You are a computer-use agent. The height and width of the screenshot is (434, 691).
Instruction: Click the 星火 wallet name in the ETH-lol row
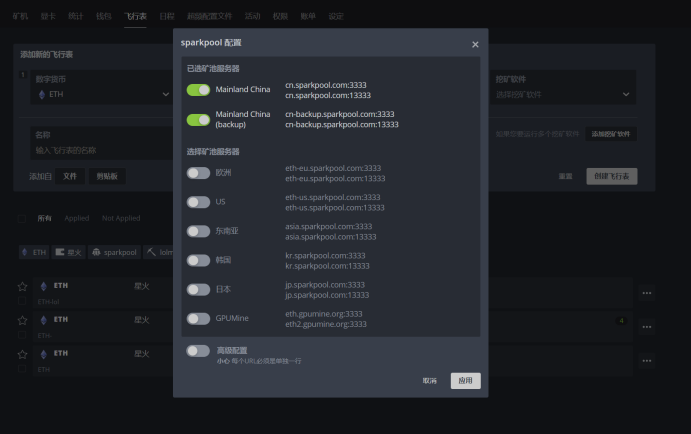(x=142, y=286)
